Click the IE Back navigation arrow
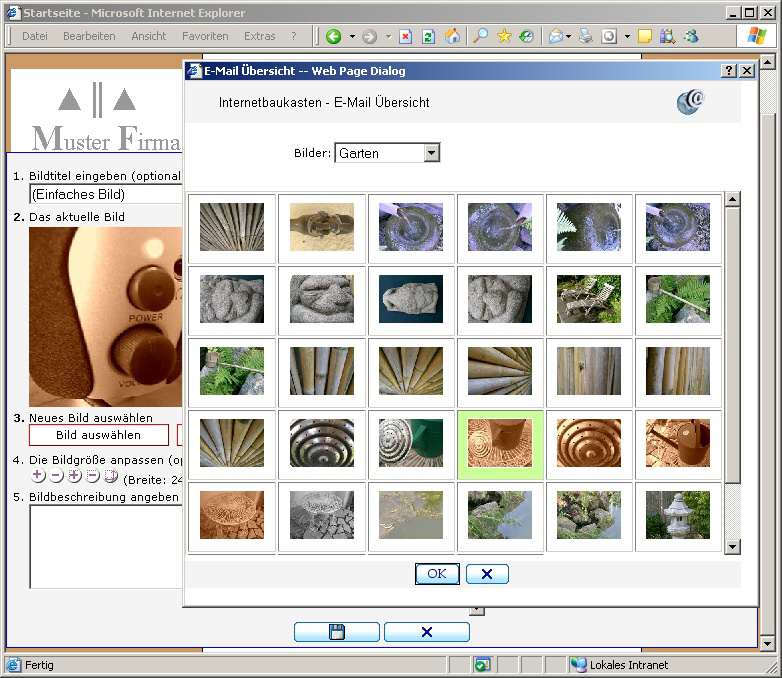Screen dimensions: 782x678 pyautogui.click(x=334, y=36)
